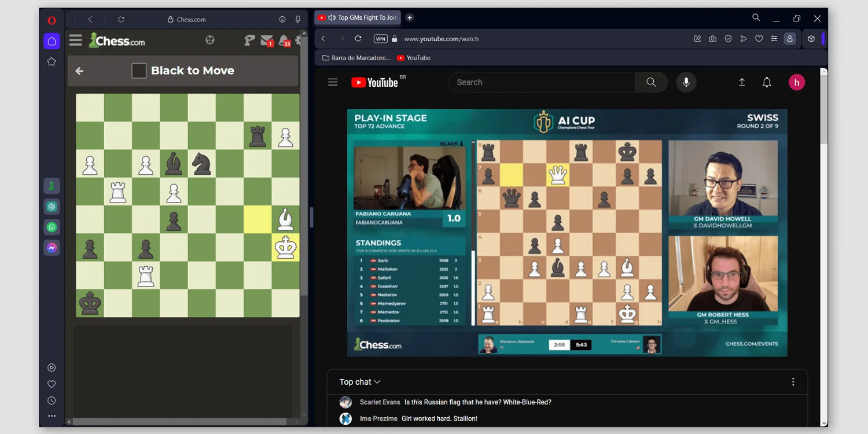The image size is (868, 434).
Task: Open the live chat three-dot options menu
Action: tap(793, 382)
